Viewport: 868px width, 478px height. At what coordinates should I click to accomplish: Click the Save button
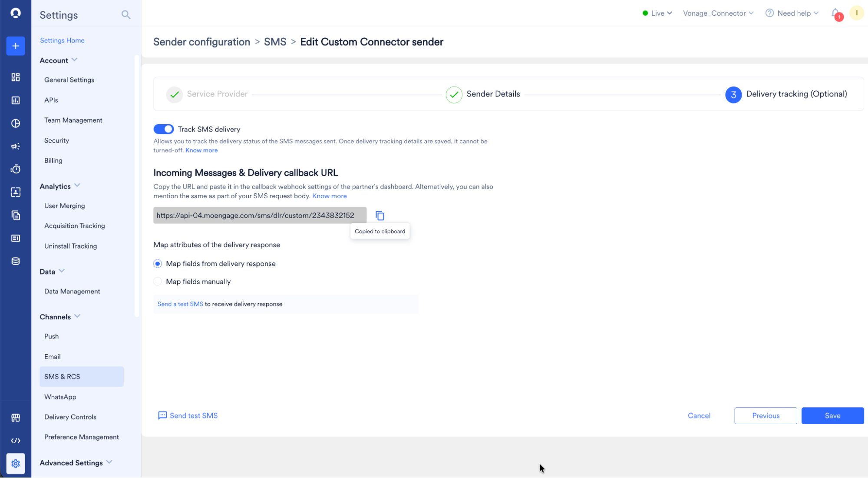pyautogui.click(x=832, y=416)
